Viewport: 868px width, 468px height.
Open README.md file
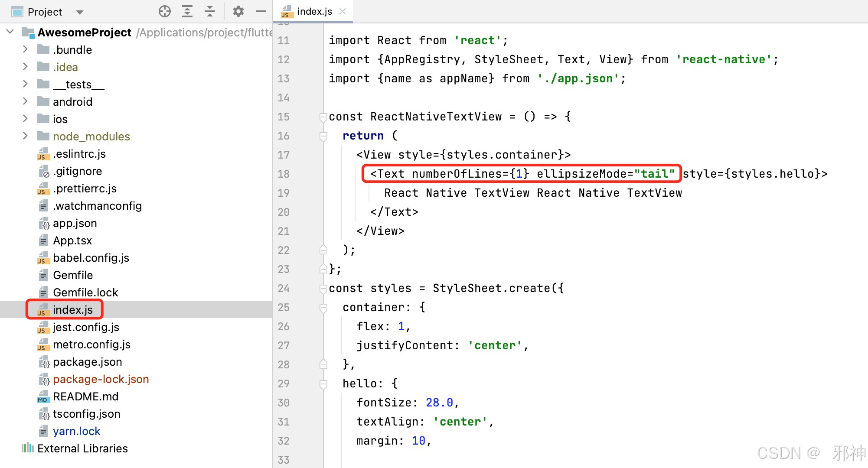coord(86,396)
